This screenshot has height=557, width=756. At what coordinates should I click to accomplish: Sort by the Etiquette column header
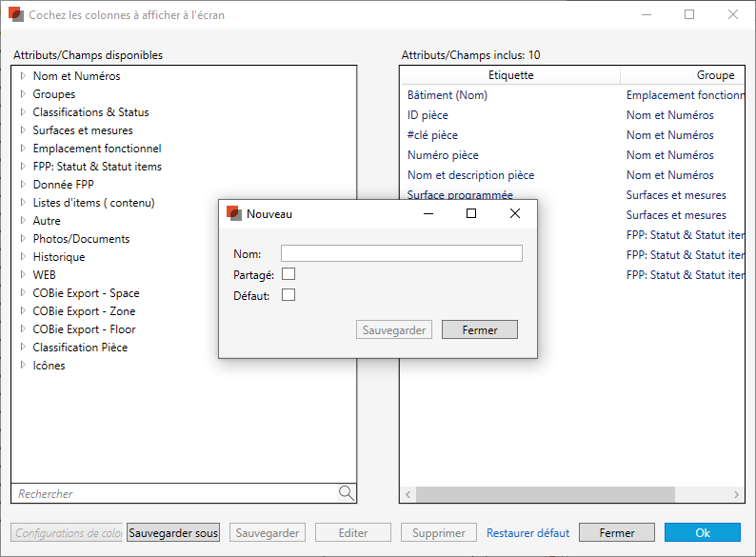coord(510,75)
